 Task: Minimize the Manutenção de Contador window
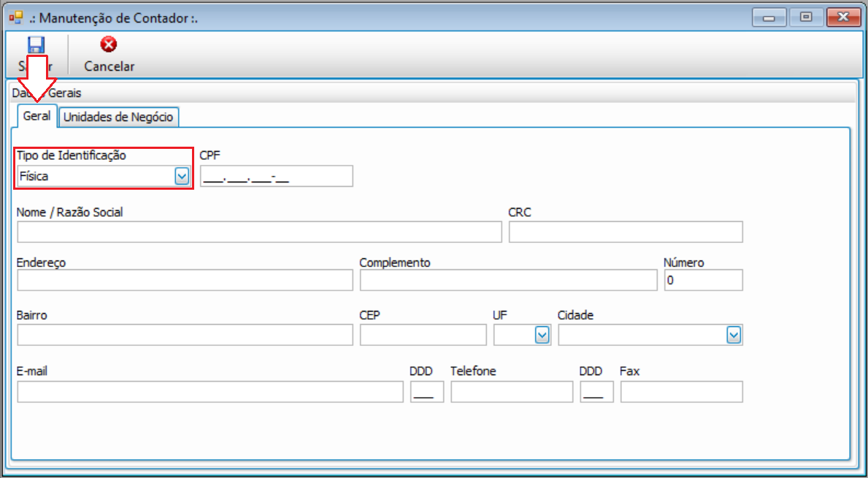tap(769, 18)
